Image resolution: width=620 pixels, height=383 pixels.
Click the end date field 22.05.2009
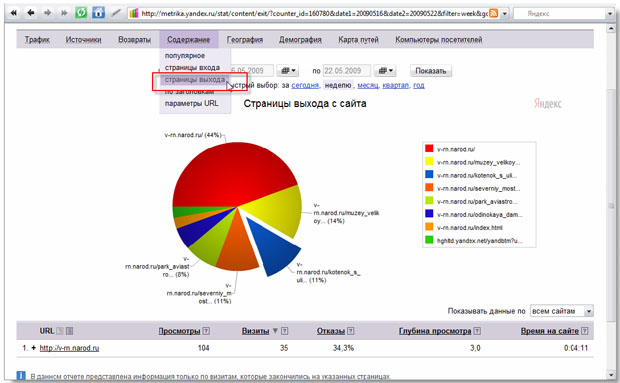[347, 71]
